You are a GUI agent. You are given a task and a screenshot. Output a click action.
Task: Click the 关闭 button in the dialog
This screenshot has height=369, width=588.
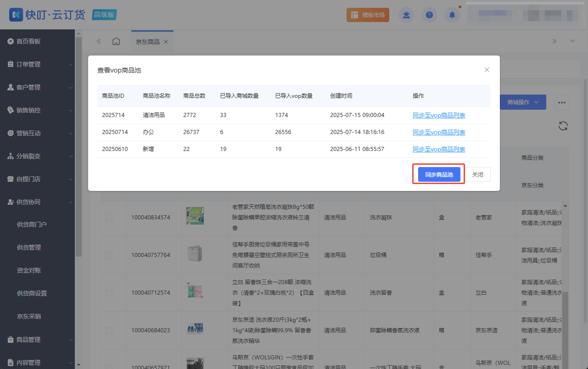click(x=478, y=174)
